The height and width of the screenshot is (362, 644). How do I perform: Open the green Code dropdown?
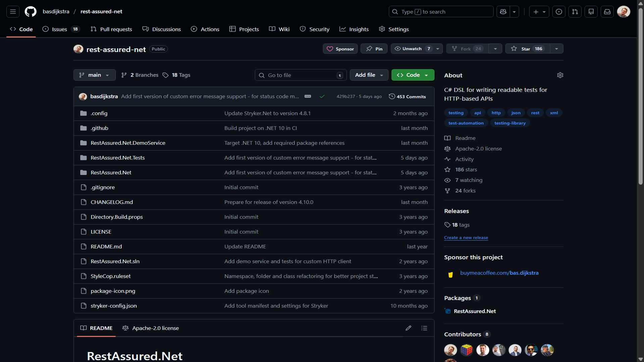click(x=412, y=75)
